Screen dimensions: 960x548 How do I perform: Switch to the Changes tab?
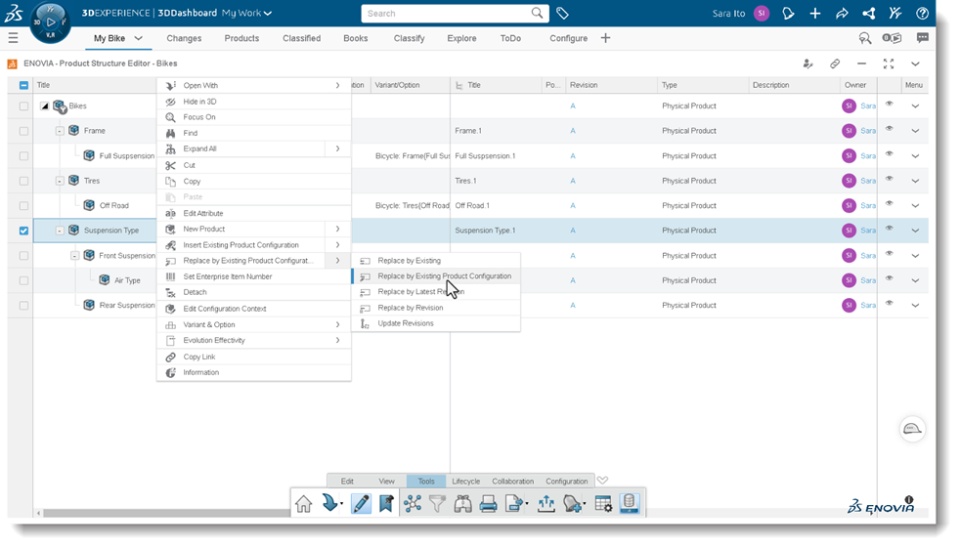184,38
